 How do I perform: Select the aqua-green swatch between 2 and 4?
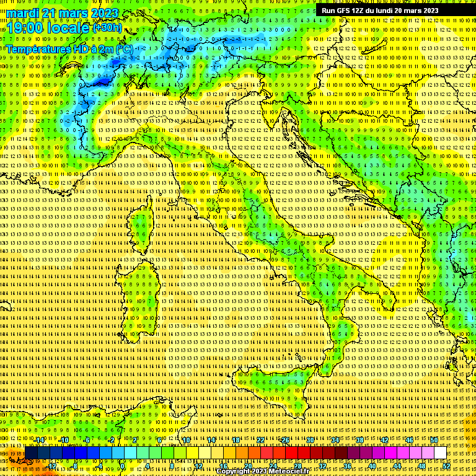pyautogui.click(x=143, y=452)
